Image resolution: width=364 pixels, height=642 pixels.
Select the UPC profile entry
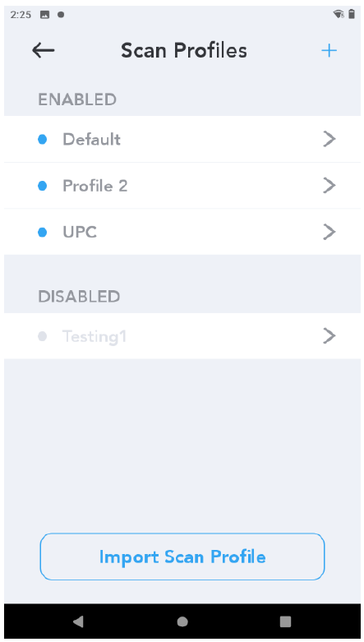(182, 232)
